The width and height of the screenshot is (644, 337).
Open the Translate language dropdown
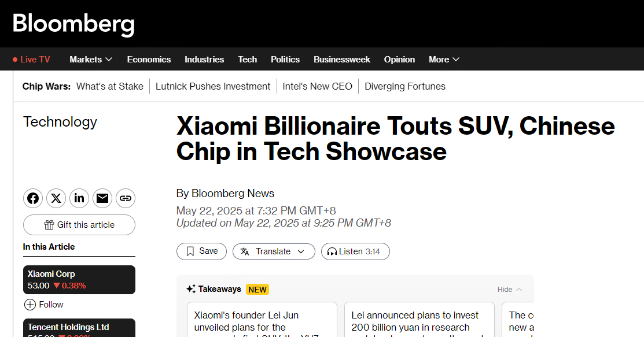point(274,251)
